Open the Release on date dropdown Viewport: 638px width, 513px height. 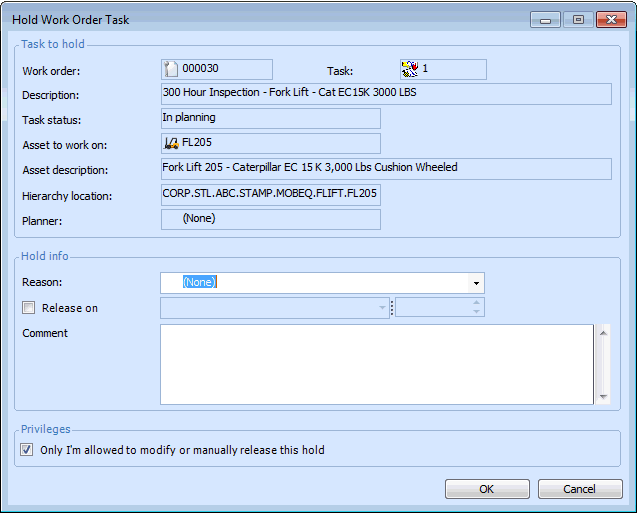382,308
